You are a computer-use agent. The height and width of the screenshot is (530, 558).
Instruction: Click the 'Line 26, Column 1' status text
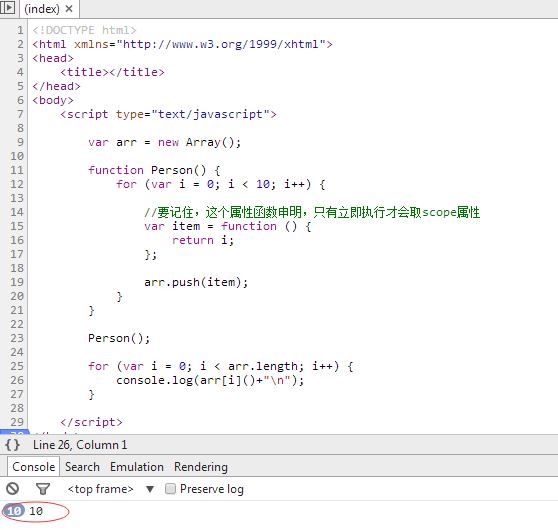(80, 445)
